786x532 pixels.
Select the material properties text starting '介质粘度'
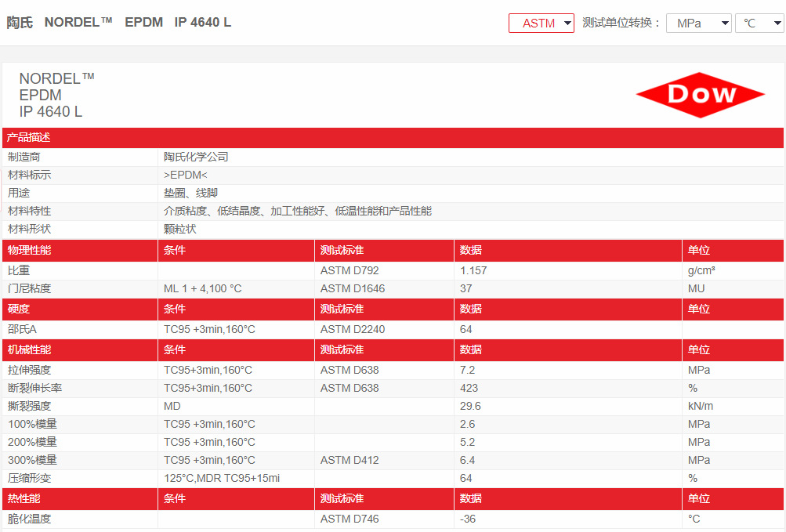tap(298, 211)
